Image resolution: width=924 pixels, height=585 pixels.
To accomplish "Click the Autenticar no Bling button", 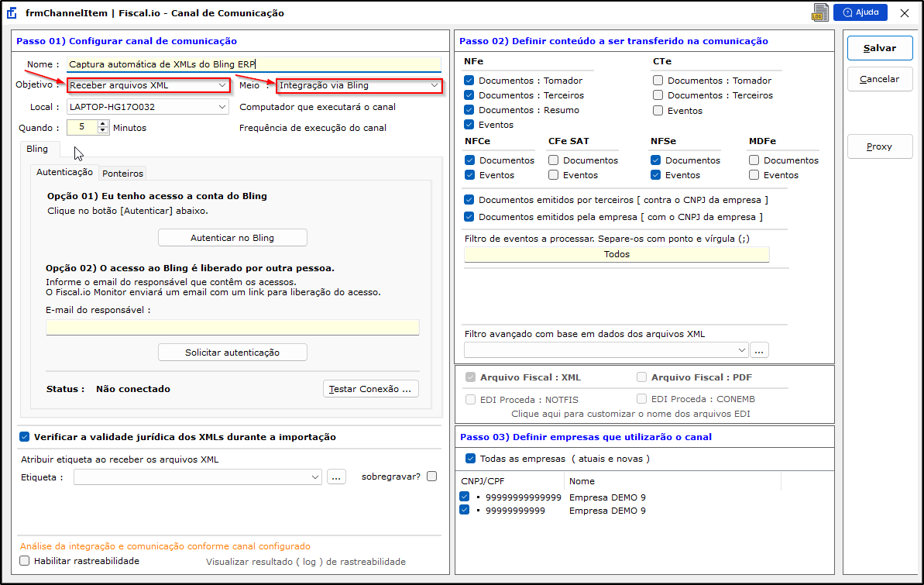I will 232,238.
